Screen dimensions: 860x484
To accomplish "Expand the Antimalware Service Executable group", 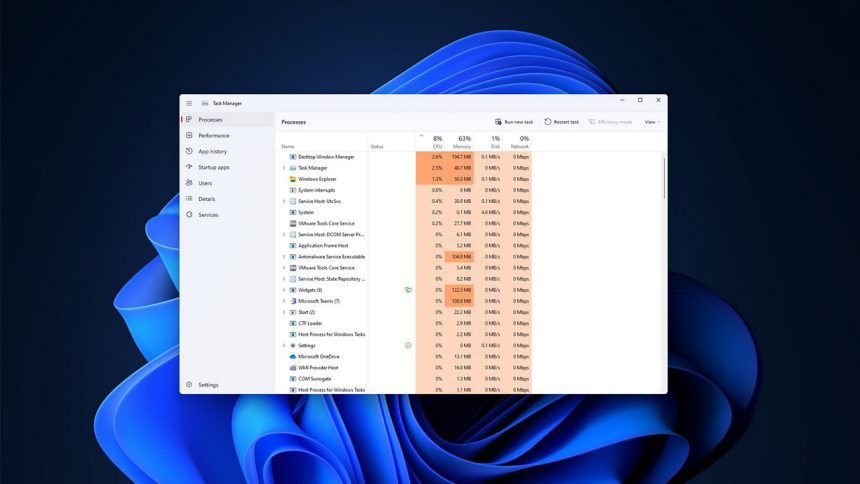I will coord(284,257).
